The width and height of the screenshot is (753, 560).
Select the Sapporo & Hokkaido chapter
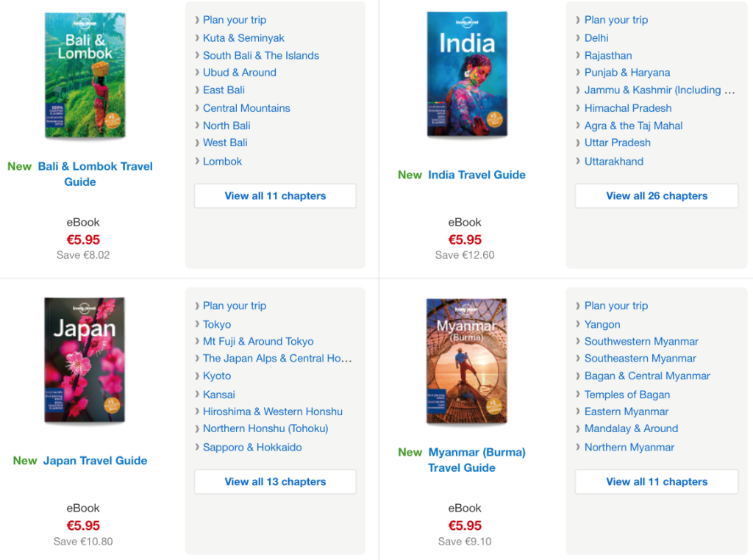pyautogui.click(x=252, y=448)
